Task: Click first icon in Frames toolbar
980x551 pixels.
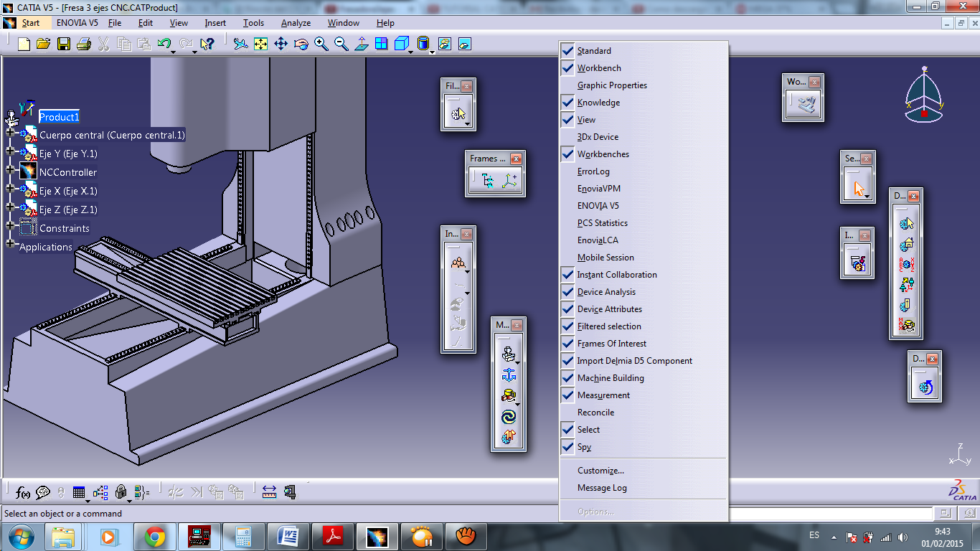Action: (489, 182)
